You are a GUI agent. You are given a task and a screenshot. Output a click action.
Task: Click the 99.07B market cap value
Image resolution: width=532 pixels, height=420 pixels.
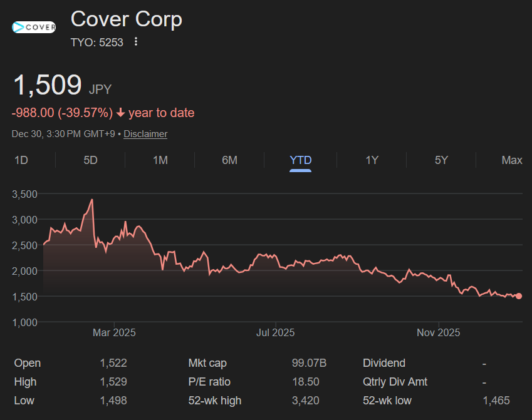pos(309,363)
